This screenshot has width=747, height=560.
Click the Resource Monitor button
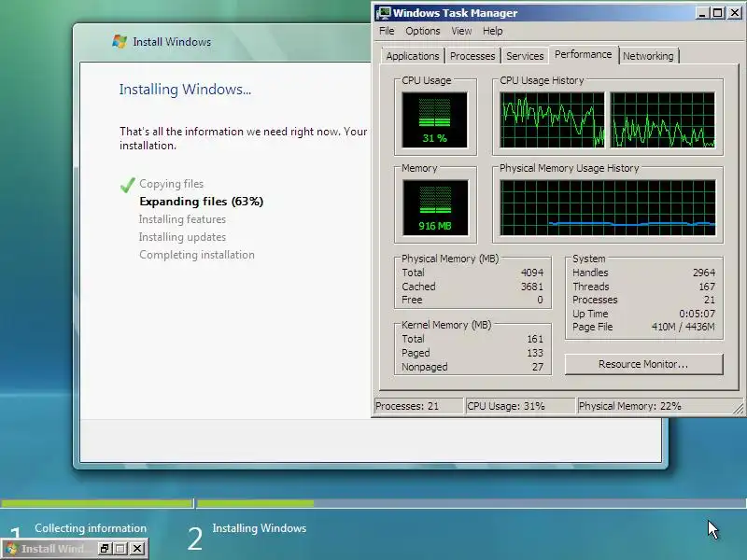tap(643, 364)
